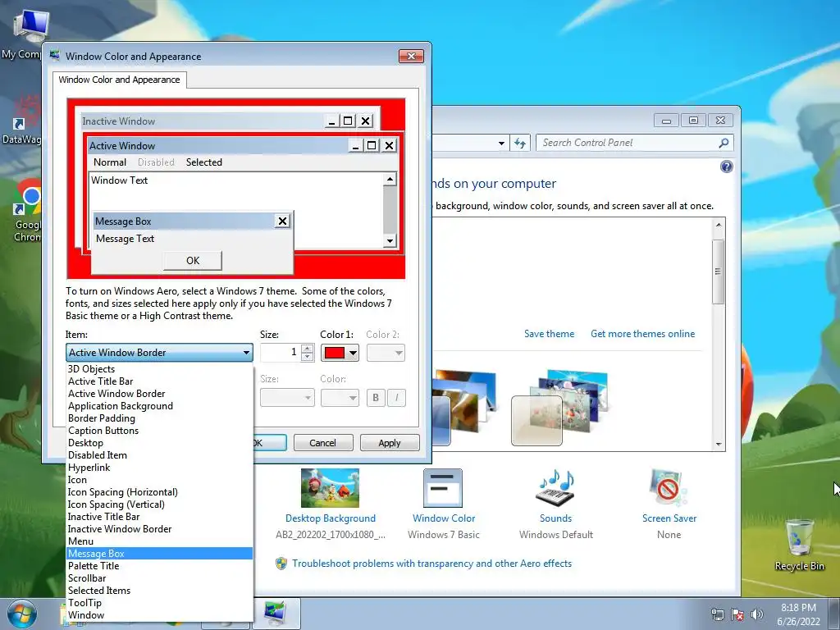Choose Caption Buttons from the list

click(160, 430)
